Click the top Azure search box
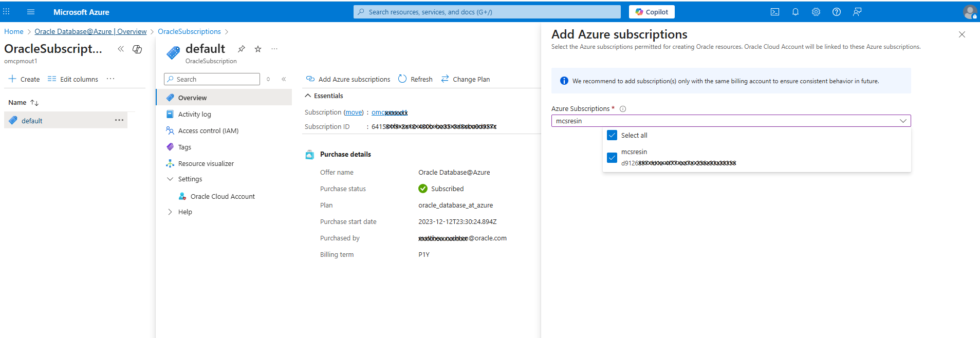Screen dimensions: 980x338 click(x=487, y=12)
